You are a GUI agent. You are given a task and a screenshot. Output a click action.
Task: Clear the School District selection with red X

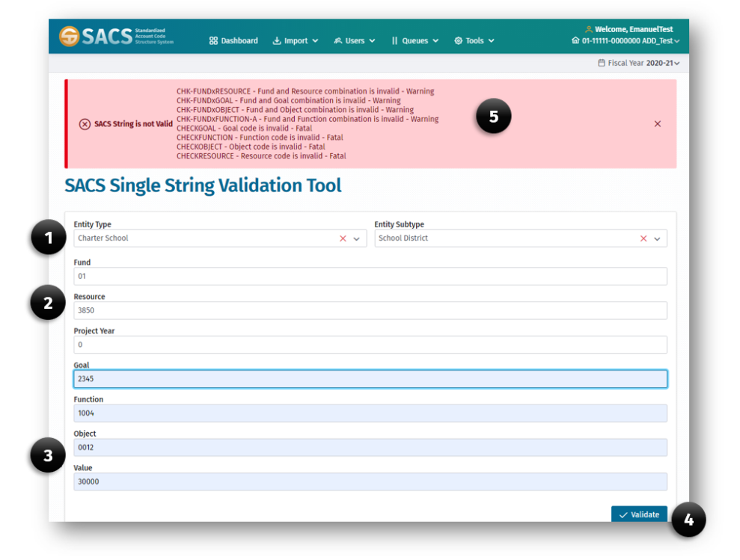tap(643, 238)
